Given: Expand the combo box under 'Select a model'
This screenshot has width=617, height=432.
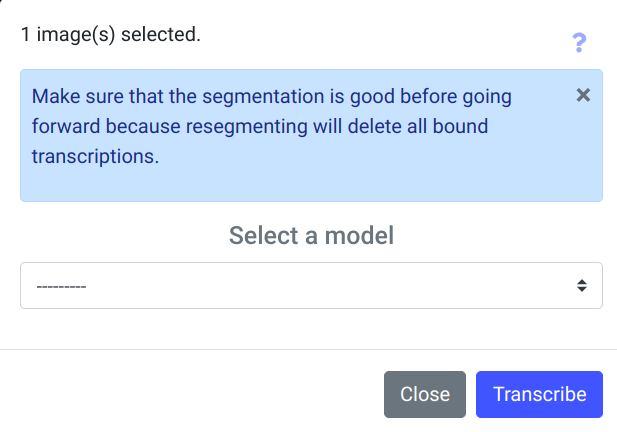Looking at the screenshot, I should (x=311, y=286).
